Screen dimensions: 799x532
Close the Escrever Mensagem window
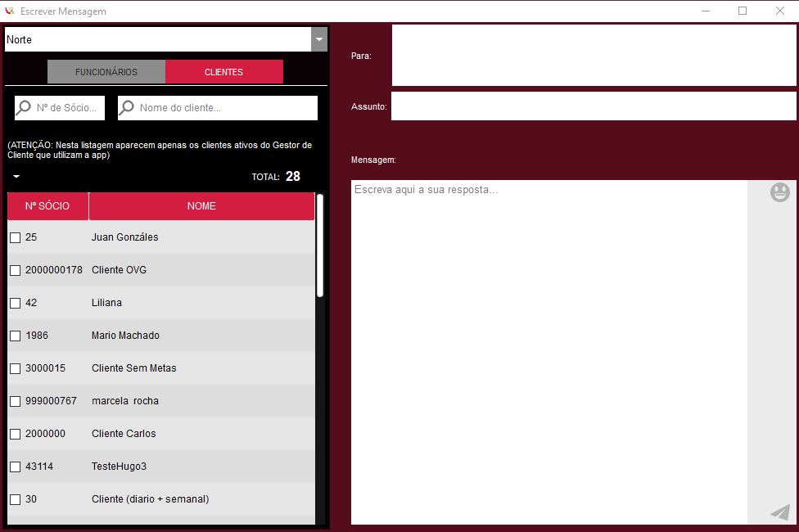tap(779, 11)
